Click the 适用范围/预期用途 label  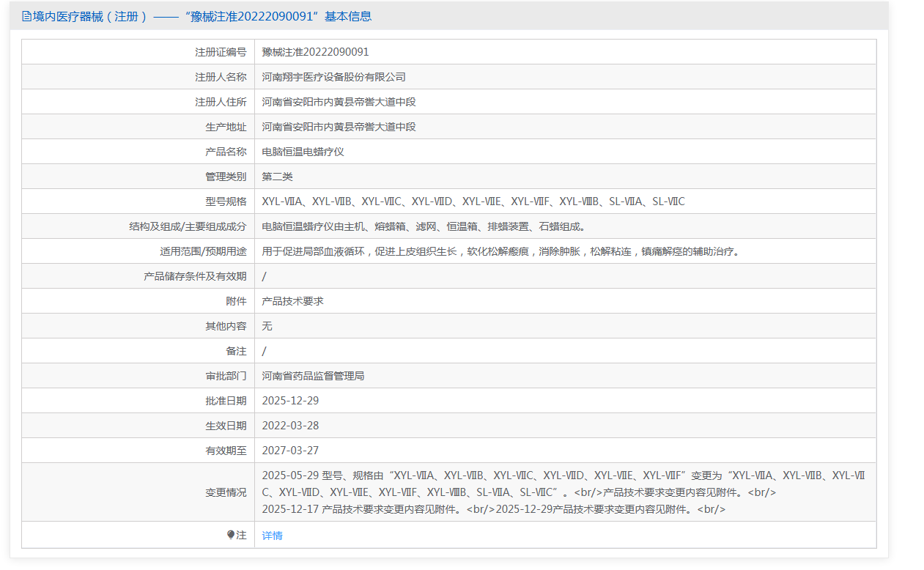point(203,251)
